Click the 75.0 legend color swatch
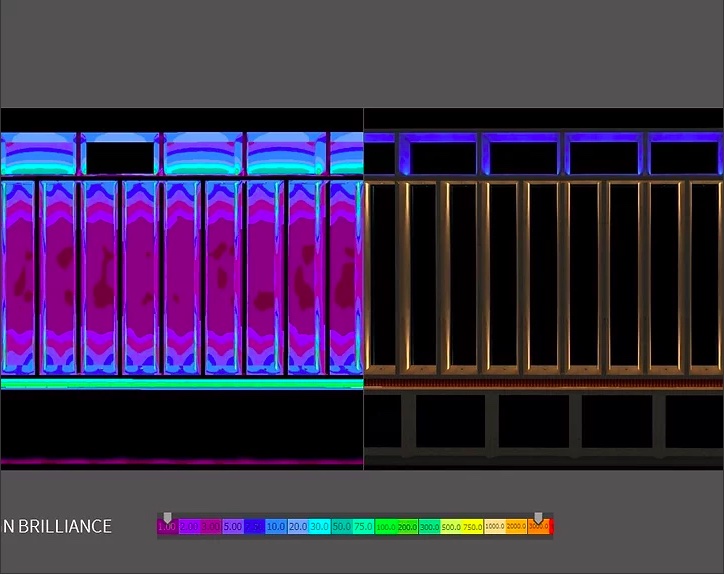Viewport: 724px width, 575px height. coord(363,527)
